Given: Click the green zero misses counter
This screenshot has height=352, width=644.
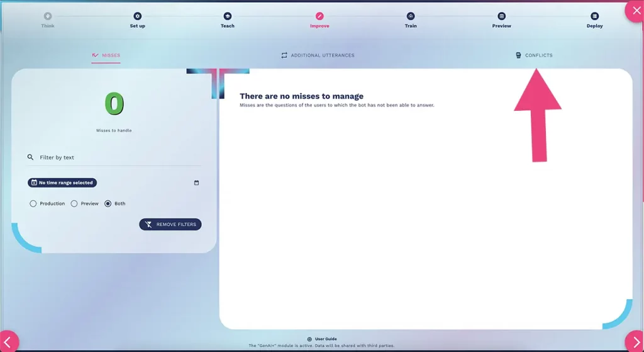Looking at the screenshot, I should pyautogui.click(x=114, y=104).
